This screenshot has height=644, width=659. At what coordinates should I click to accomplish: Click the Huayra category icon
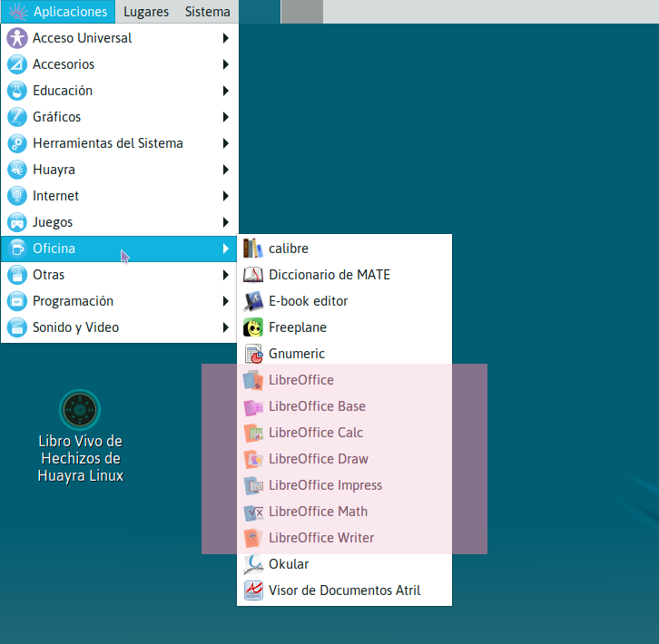click(x=17, y=170)
